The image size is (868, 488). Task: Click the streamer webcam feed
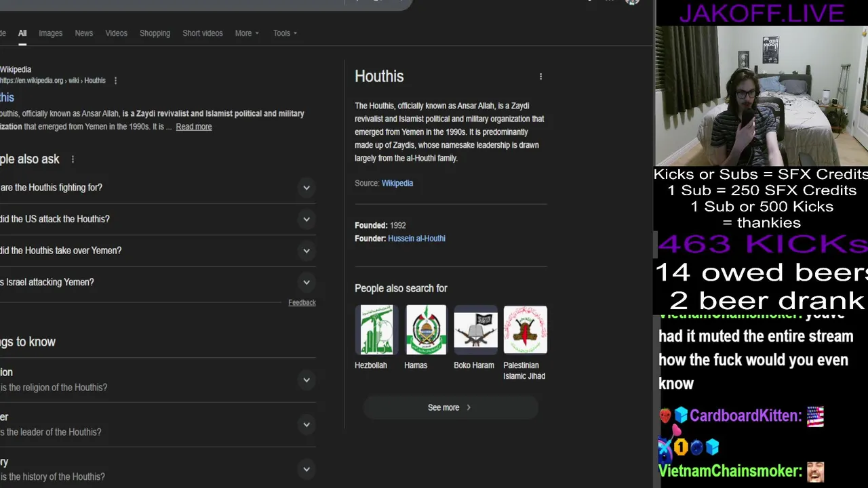(762, 95)
